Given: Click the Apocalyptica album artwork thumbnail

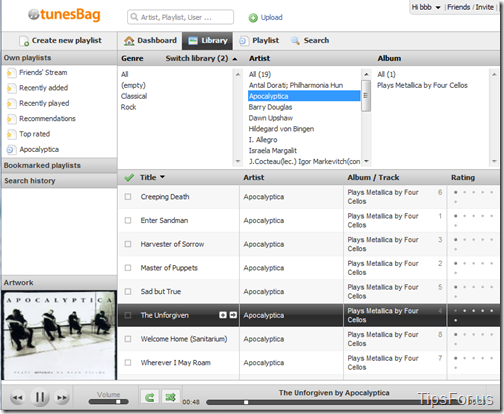Looking at the screenshot, I should click(59, 335).
